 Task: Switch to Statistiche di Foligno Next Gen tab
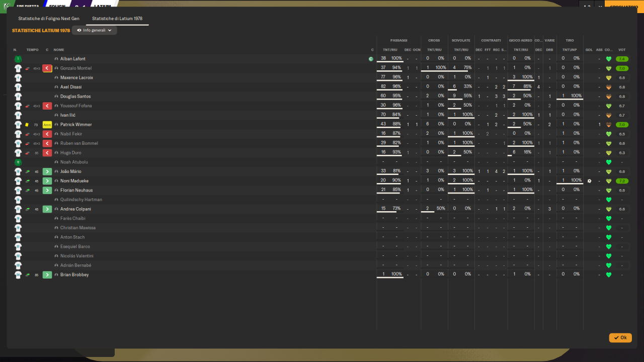[x=49, y=19]
